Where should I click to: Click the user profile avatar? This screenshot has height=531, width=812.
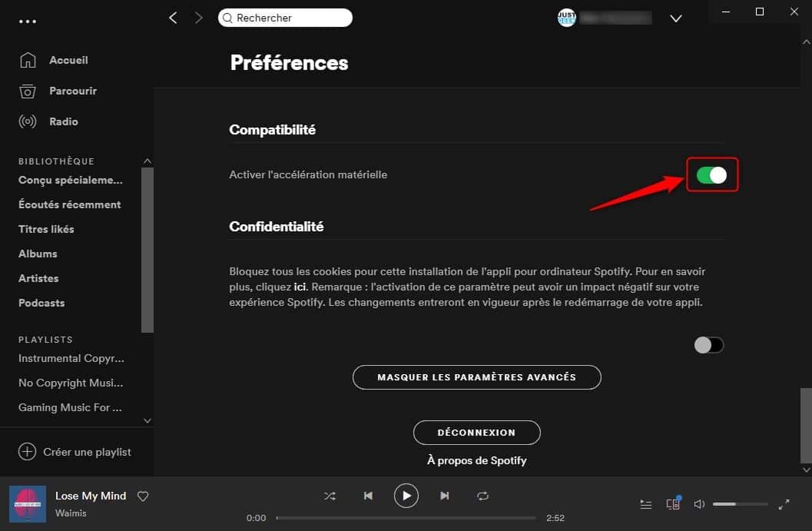pos(566,18)
